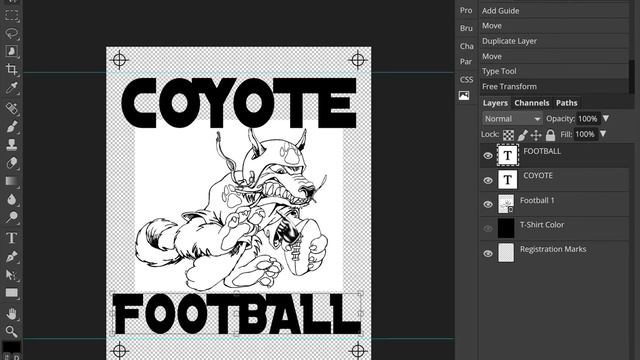Open the Fill slider arrow
This screenshot has width=640, height=360.
coord(603,134)
